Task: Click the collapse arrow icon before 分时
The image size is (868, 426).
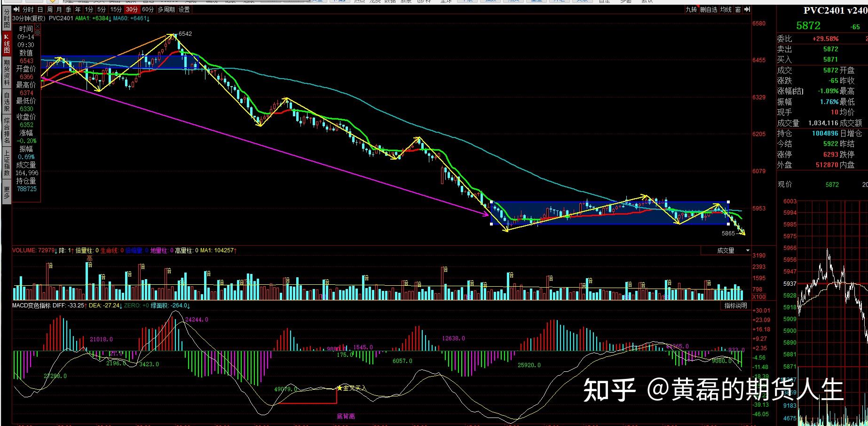Action: (16, 9)
